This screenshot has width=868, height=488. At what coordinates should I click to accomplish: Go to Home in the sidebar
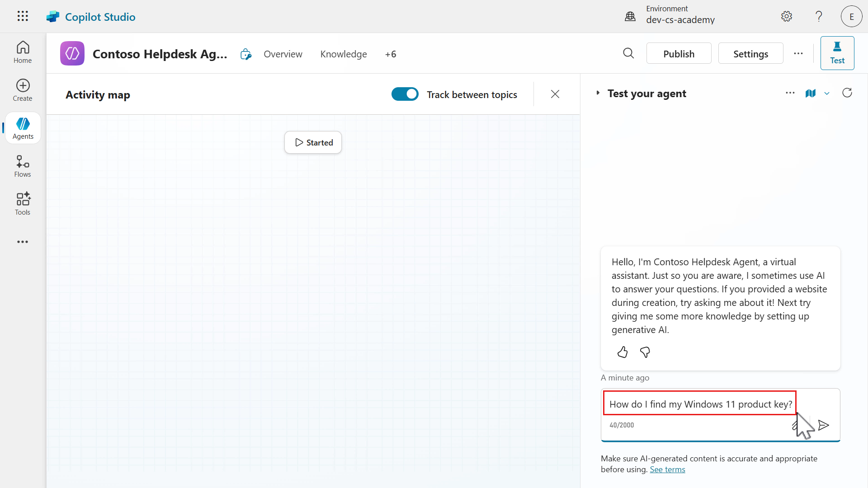[x=23, y=52]
